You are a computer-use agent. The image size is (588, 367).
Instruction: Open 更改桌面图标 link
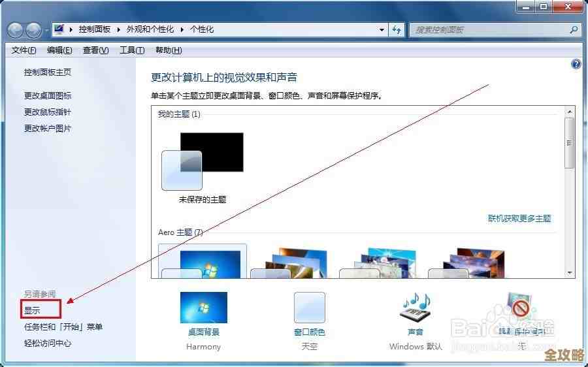coord(48,96)
